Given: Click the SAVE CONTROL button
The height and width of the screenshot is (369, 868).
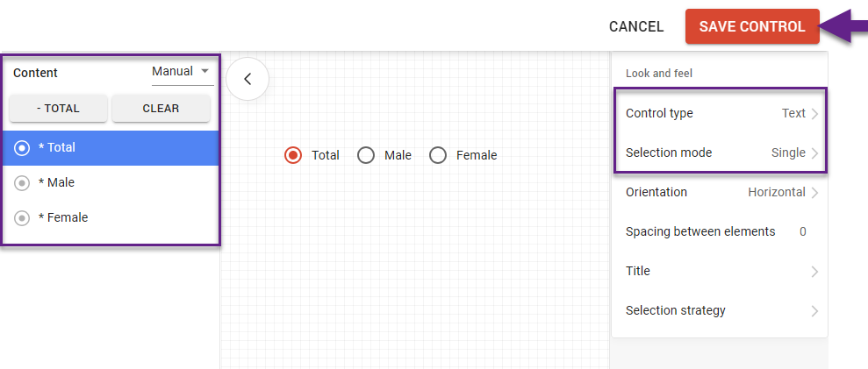Looking at the screenshot, I should click(x=752, y=26).
